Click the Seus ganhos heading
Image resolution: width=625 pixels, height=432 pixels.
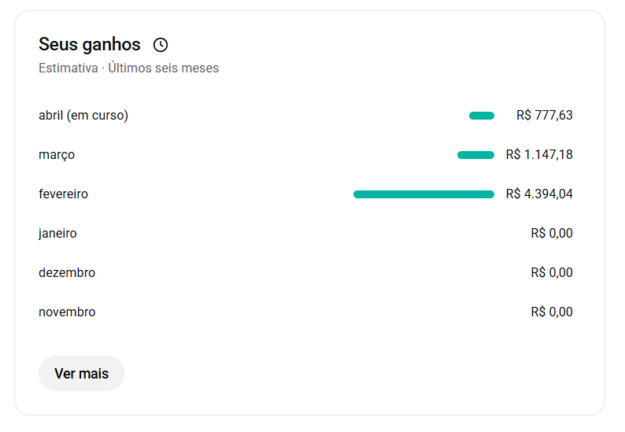click(x=89, y=45)
